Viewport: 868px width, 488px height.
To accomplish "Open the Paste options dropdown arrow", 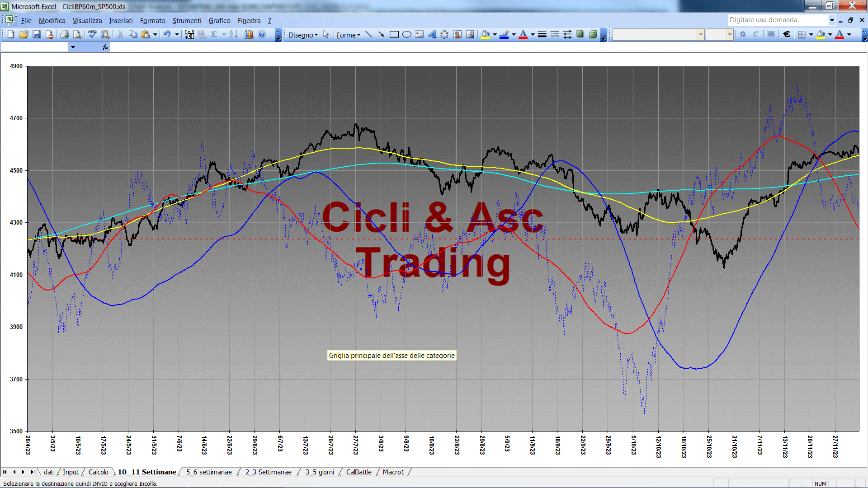I will click(x=155, y=34).
